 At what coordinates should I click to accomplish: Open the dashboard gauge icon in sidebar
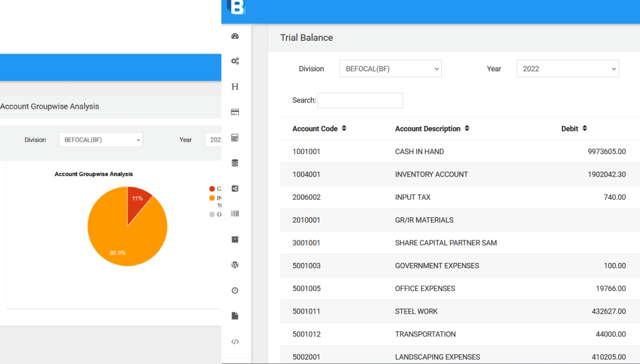click(235, 37)
